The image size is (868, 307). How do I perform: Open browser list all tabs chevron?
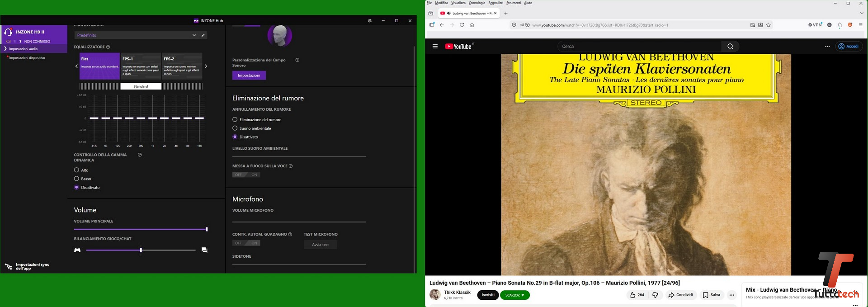point(862,13)
